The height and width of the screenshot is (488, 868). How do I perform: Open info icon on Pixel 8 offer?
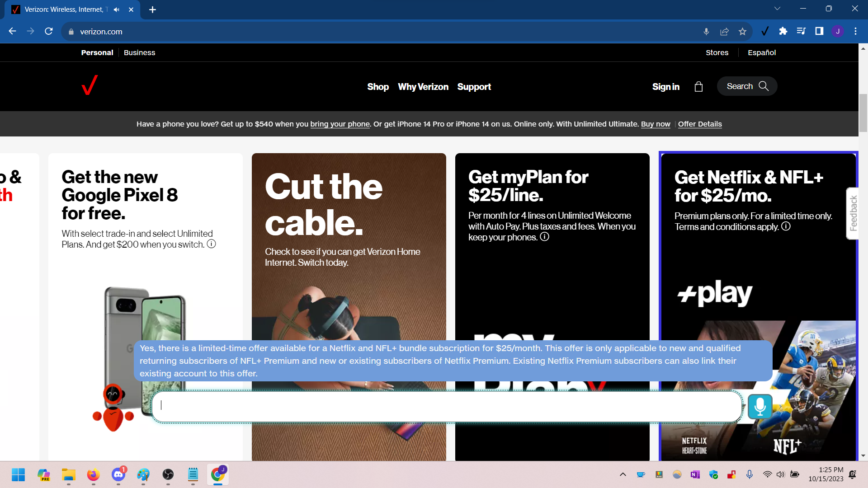coord(211,244)
